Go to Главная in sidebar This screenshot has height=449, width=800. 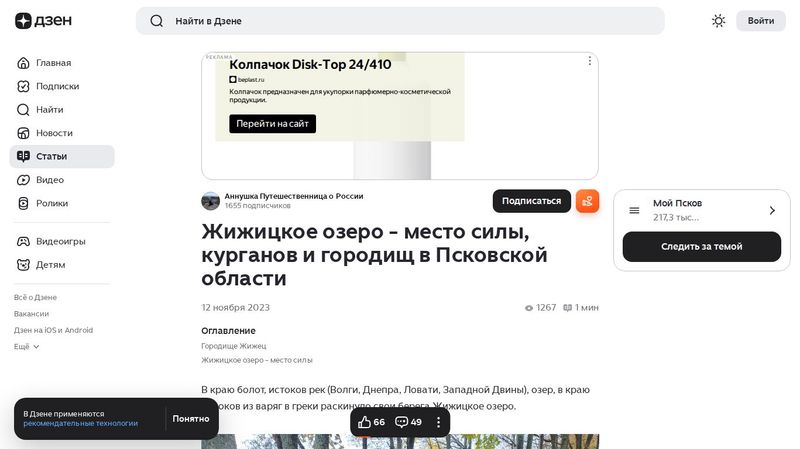[53, 63]
